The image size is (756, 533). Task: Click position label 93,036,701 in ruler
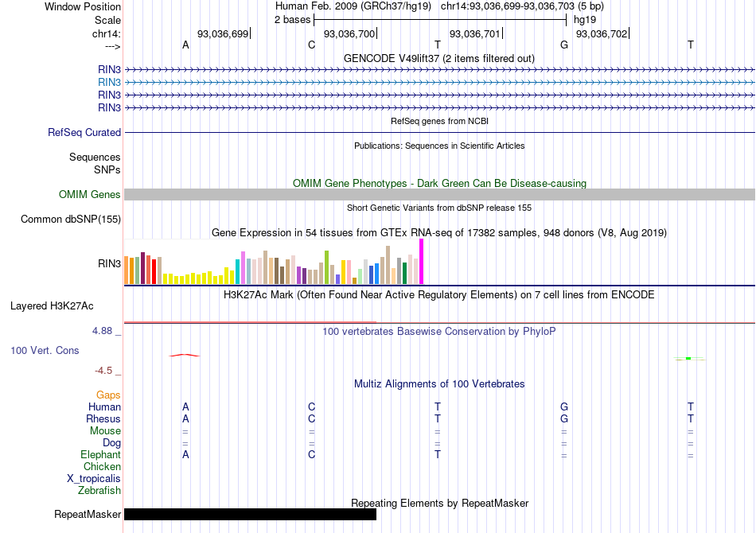(475, 33)
